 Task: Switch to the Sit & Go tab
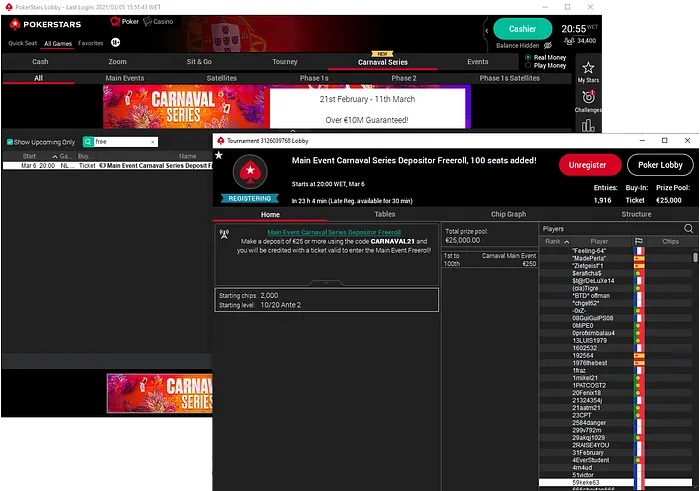pyautogui.click(x=199, y=62)
